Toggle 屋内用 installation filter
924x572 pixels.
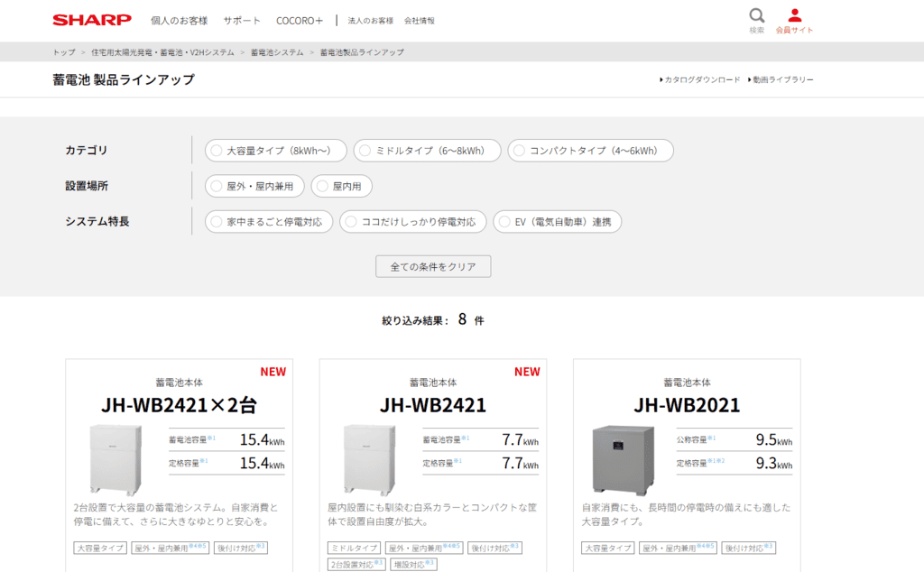[341, 187]
